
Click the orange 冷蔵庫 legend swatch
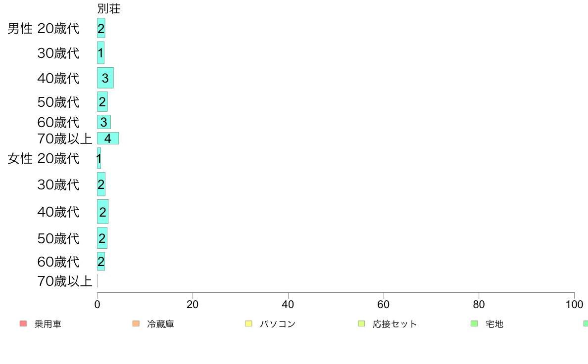tap(136, 323)
